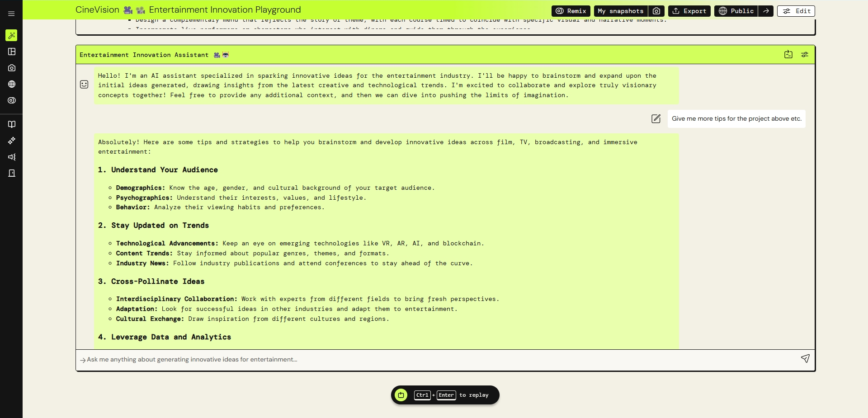Open the book documentation sidebar icon
The width and height of the screenshot is (868, 418).
pyautogui.click(x=12, y=124)
